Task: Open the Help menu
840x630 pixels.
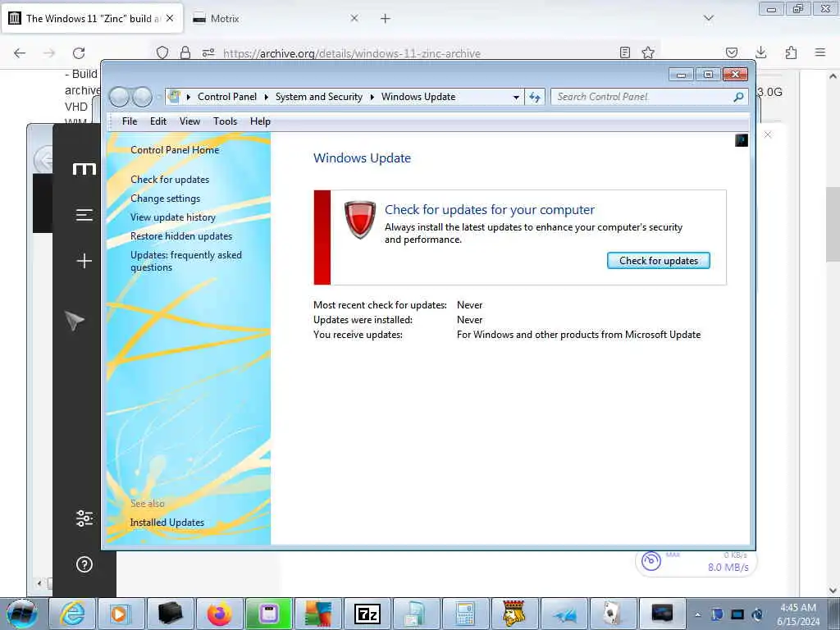Action: (x=260, y=121)
